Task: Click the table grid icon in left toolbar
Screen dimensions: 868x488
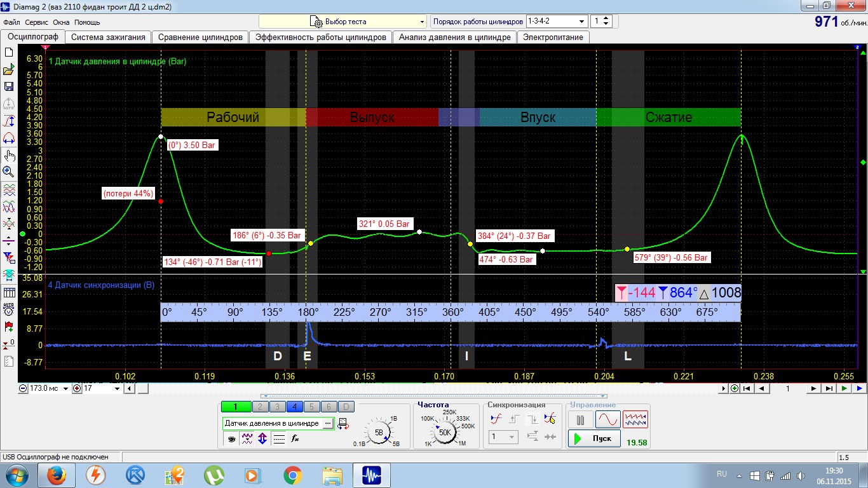Action: pos(9,292)
